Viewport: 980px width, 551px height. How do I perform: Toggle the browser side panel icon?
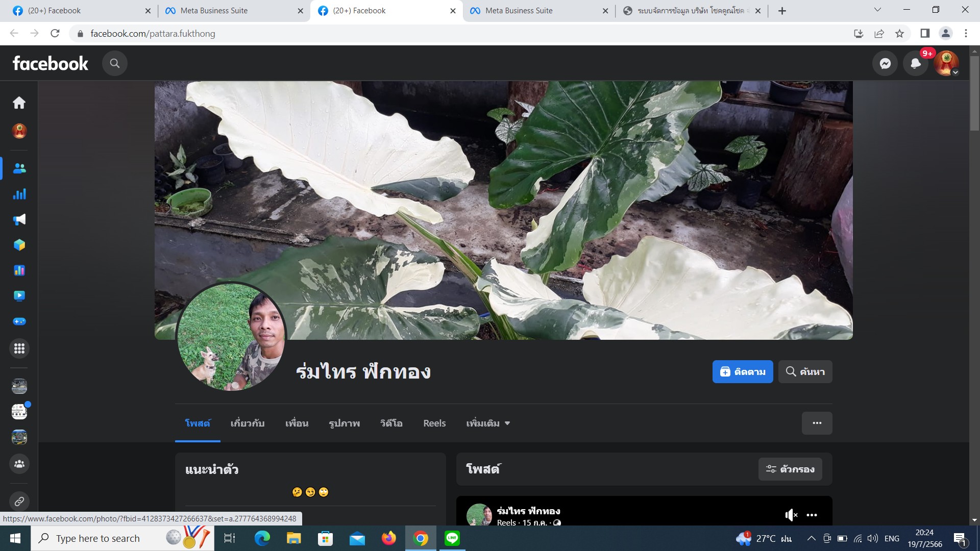[x=924, y=34]
